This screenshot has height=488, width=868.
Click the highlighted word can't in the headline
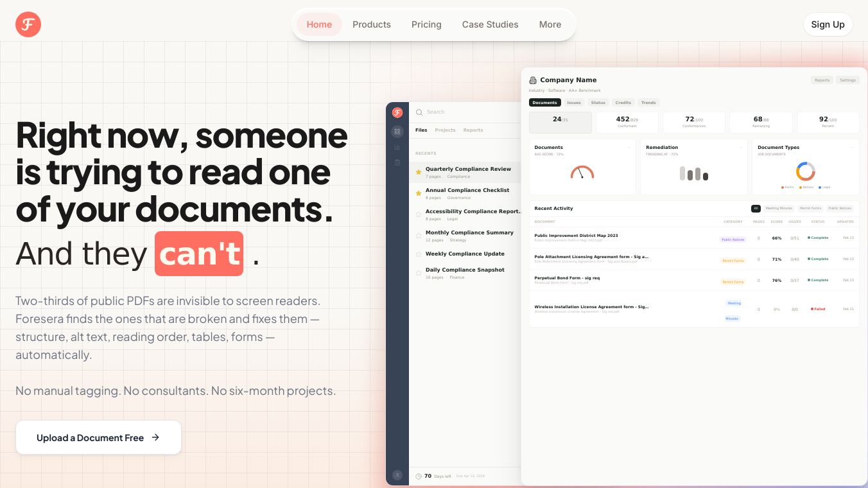[199, 254]
